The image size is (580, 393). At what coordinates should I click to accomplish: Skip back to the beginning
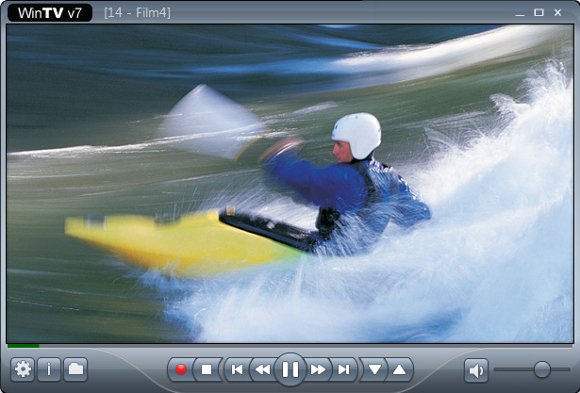click(237, 369)
